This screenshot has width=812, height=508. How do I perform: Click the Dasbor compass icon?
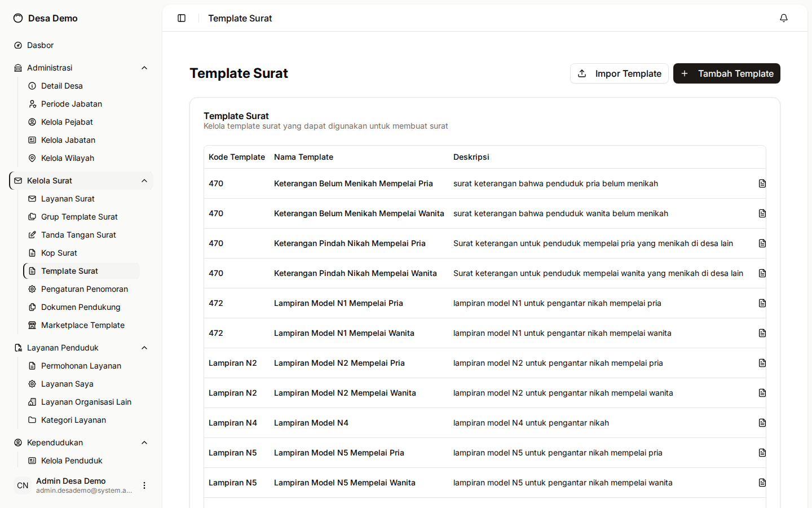pos(18,45)
